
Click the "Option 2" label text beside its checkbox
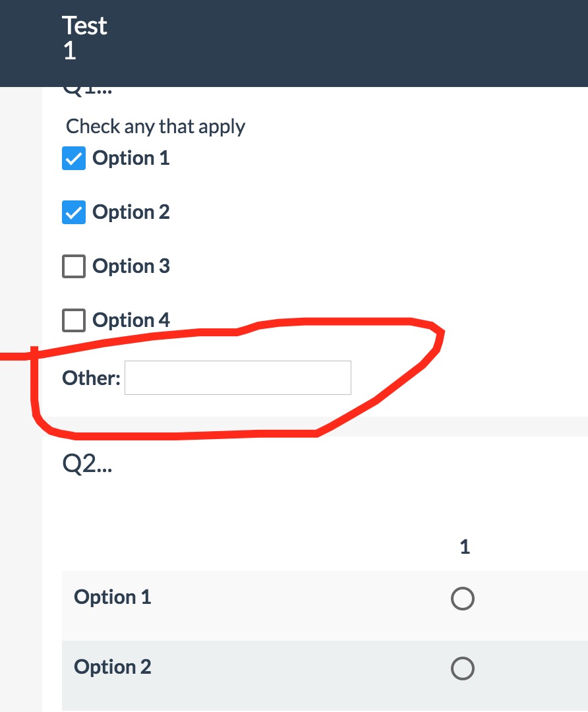point(131,212)
